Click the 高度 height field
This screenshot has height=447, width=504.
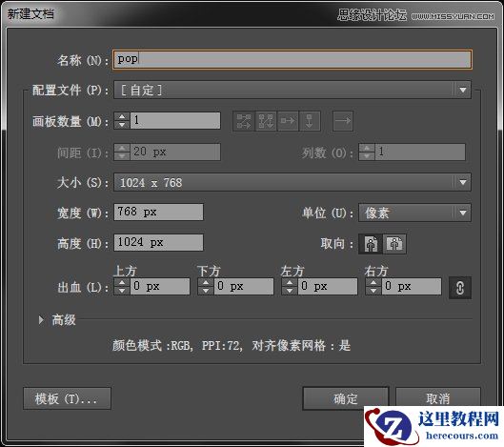pyautogui.click(x=158, y=242)
